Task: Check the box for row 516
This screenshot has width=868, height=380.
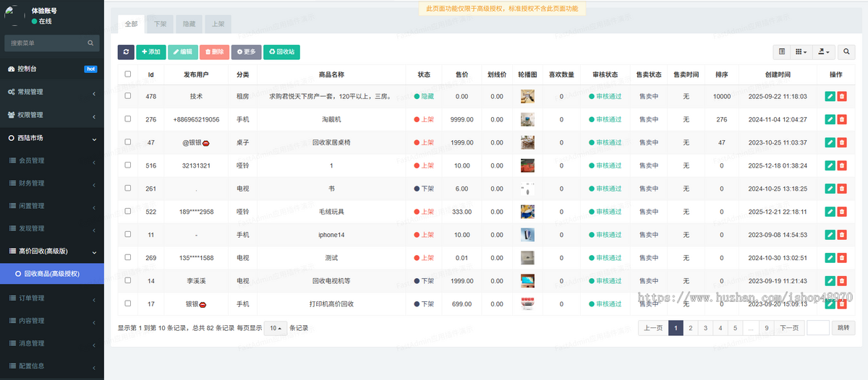Action: point(128,165)
